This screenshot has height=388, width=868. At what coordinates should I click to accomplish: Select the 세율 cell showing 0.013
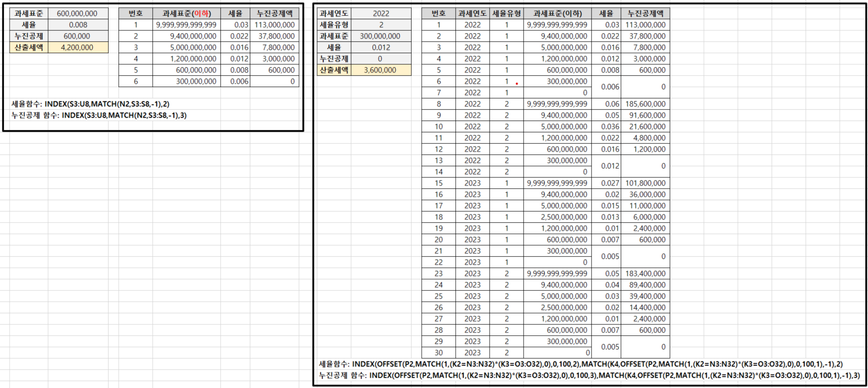coord(606,217)
